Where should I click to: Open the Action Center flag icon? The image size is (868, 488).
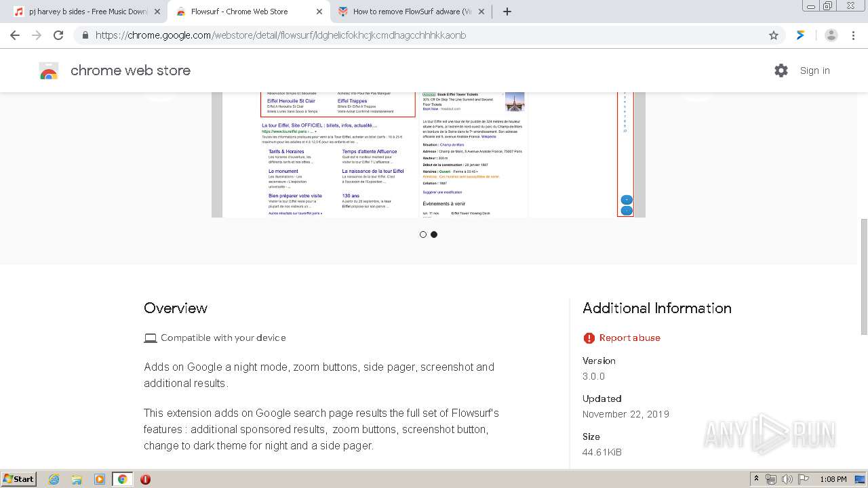(804, 479)
